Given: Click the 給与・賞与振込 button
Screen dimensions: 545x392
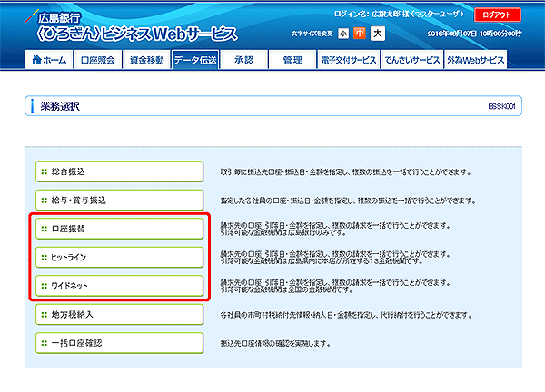Looking at the screenshot, I should pyautogui.click(x=119, y=200).
